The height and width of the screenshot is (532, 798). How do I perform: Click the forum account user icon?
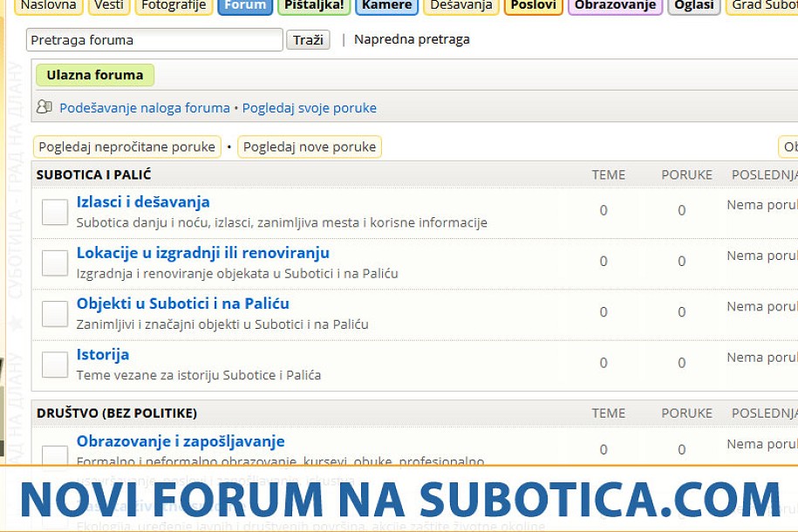click(44, 107)
